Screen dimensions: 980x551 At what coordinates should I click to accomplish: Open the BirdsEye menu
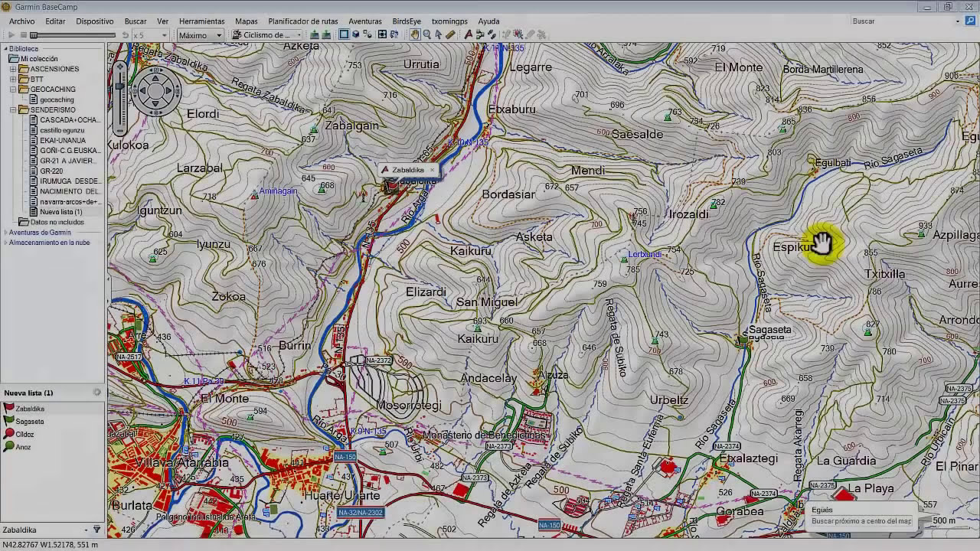point(407,21)
